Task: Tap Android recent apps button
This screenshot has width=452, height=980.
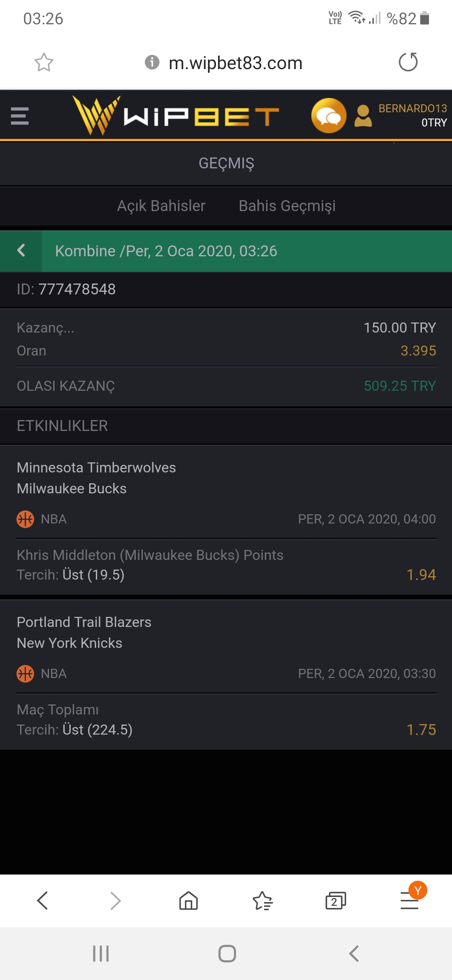Action: click(x=101, y=954)
